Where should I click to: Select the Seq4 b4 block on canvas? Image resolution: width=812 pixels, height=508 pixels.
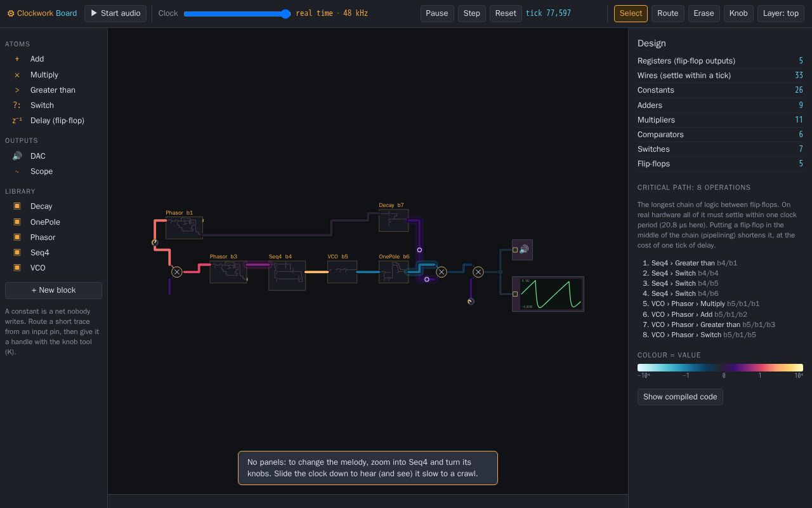(x=287, y=276)
